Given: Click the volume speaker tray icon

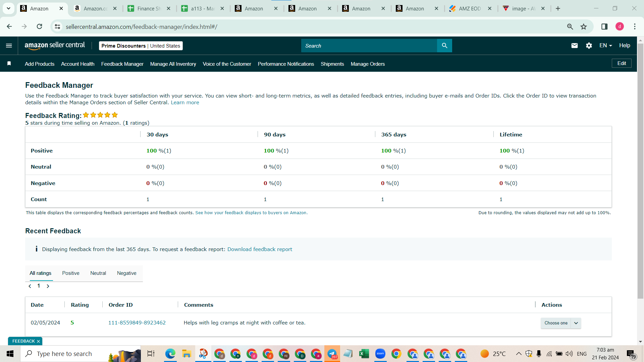Looking at the screenshot, I should click(x=569, y=354).
